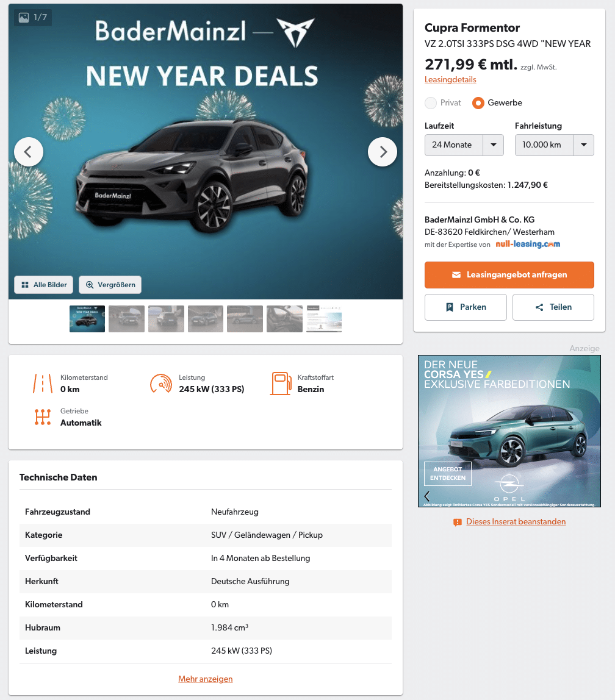Image resolution: width=615 pixels, height=700 pixels.
Task: Park the offer with Parken button
Action: [466, 307]
